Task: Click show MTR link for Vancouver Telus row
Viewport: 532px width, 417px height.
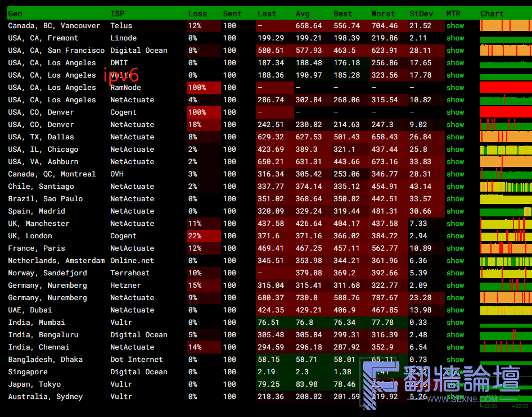Action: 455,26
